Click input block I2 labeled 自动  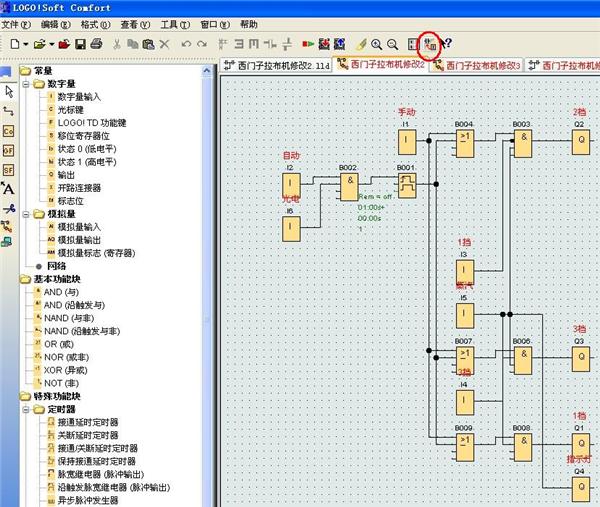[x=291, y=185]
